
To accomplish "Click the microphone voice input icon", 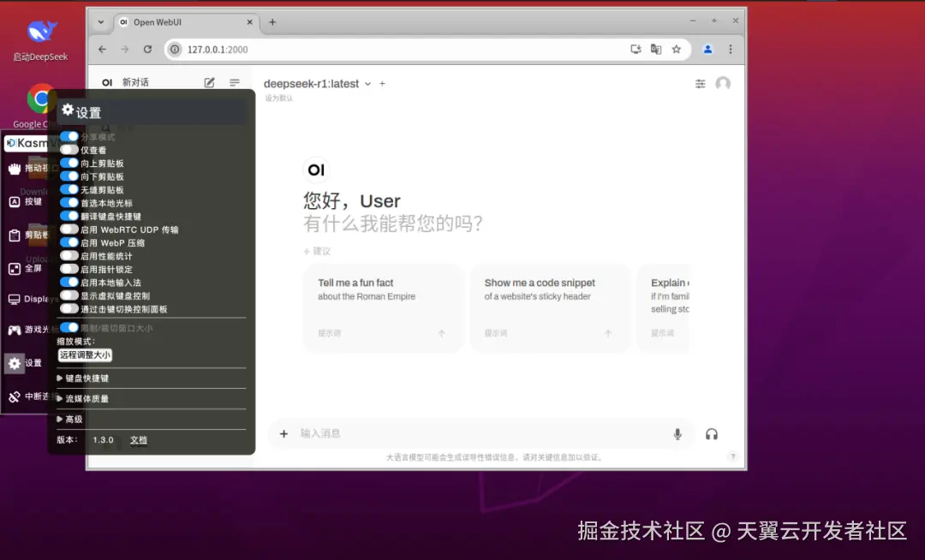I will [x=677, y=434].
